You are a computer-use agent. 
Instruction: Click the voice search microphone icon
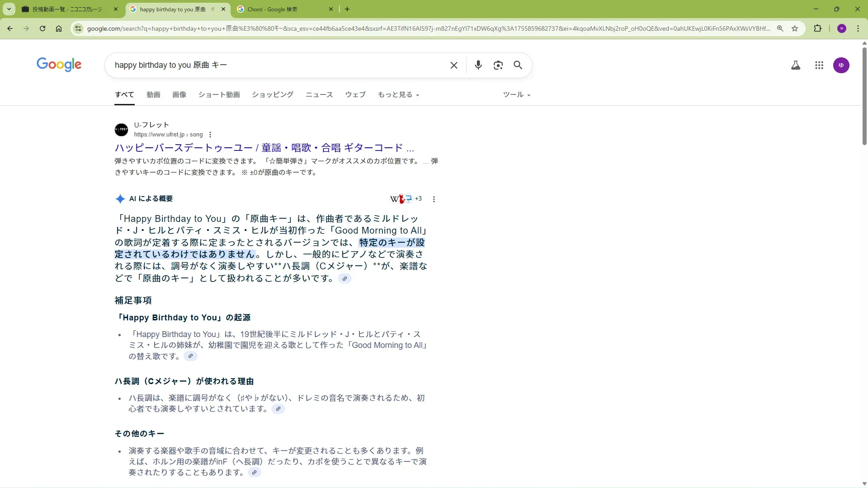[478, 65]
